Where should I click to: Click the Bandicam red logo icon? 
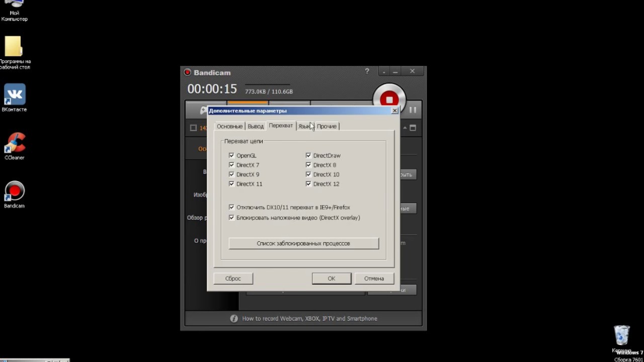point(188,72)
